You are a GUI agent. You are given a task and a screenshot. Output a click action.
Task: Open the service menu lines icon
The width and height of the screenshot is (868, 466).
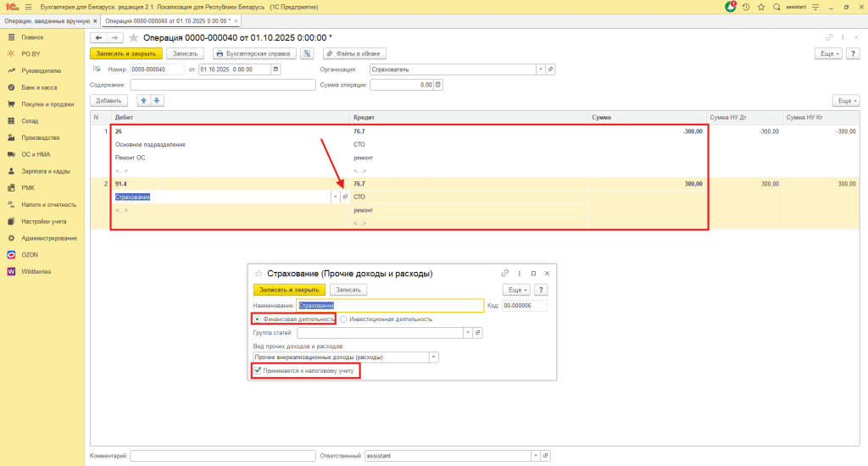(x=815, y=7)
